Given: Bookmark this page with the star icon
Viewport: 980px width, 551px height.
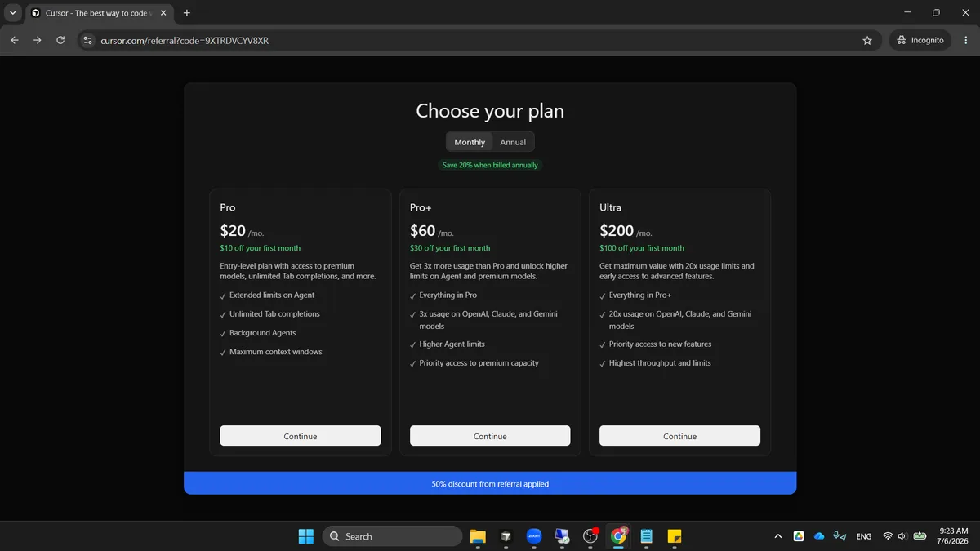Looking at the screenshot, I should (867, 40).
